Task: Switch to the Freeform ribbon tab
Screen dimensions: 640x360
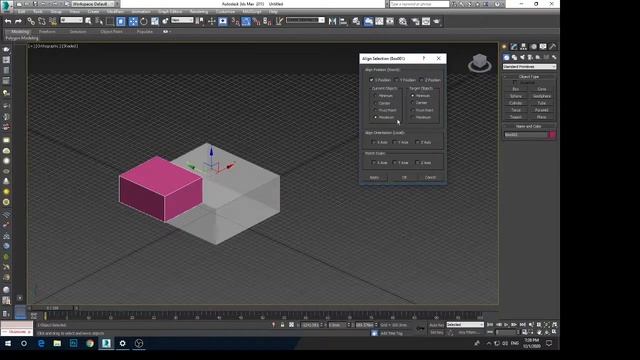Action: click(x=47, y=32)
